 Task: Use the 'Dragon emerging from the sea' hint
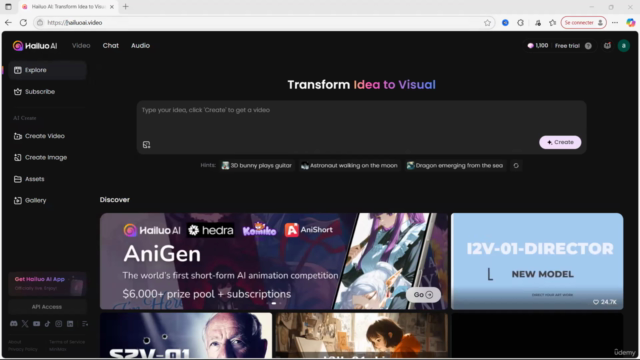click(x=455, y=166)
